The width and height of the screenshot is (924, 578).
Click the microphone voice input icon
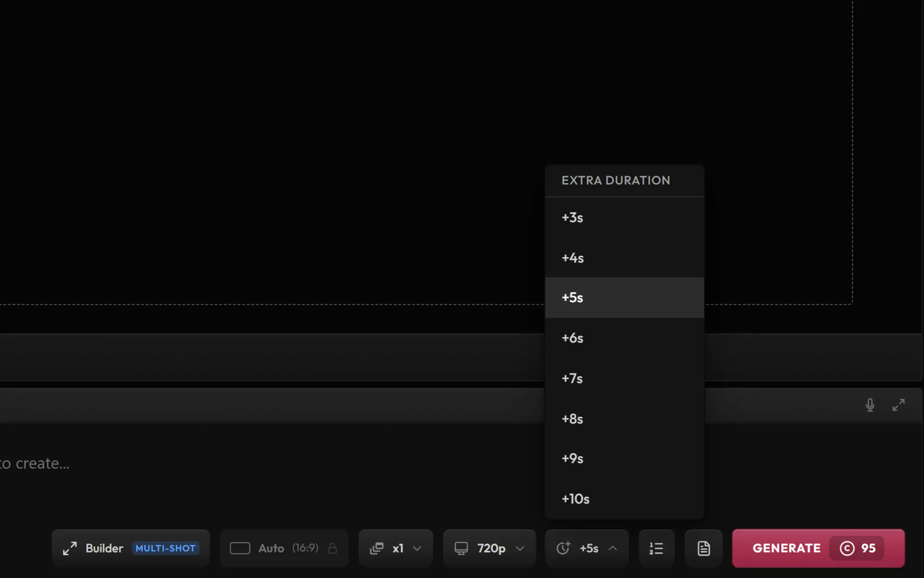[x=870, y=405]
